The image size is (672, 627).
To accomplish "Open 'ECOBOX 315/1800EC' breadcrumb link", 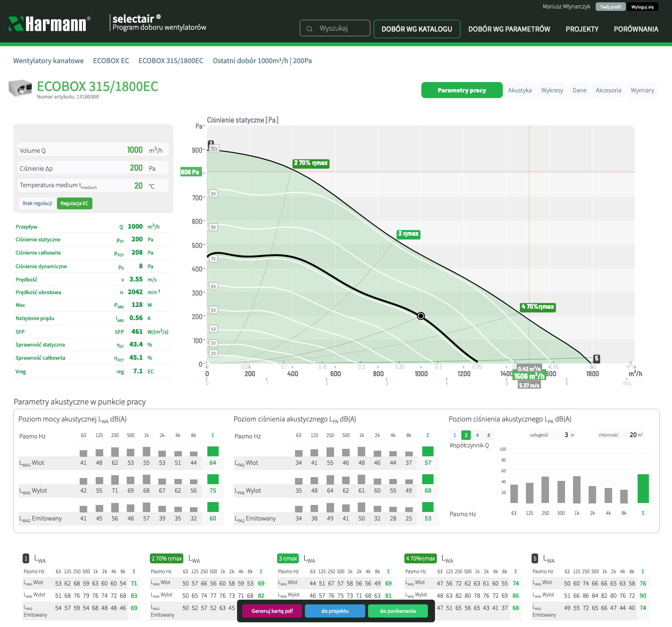I will (x=171, y=61).
